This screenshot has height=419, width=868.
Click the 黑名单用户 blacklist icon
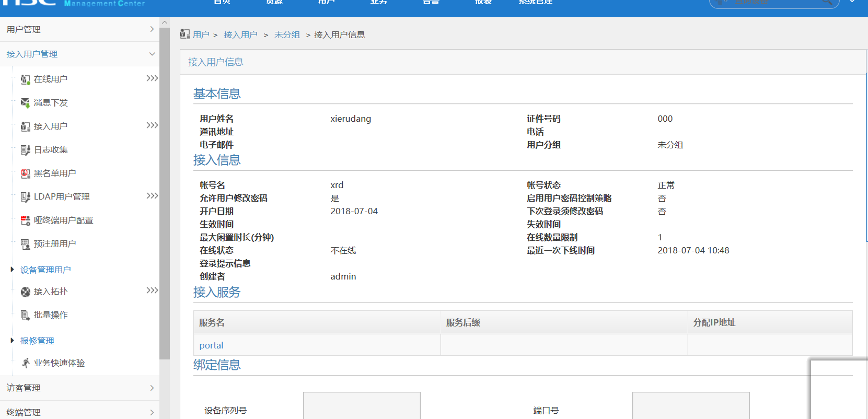25,173
